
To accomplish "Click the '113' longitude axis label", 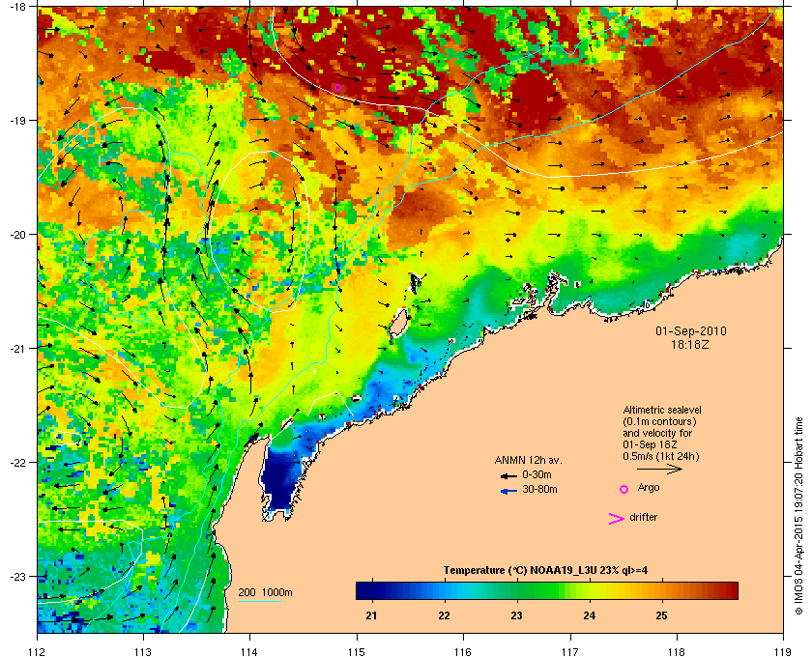I will click(143, 652).
